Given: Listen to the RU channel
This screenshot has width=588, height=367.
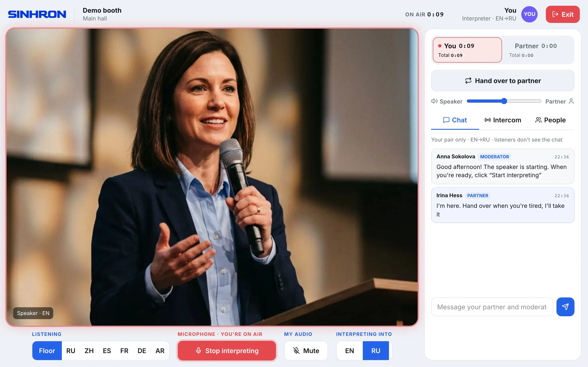Looking at the screenshot, I should [x=71, y=350].
